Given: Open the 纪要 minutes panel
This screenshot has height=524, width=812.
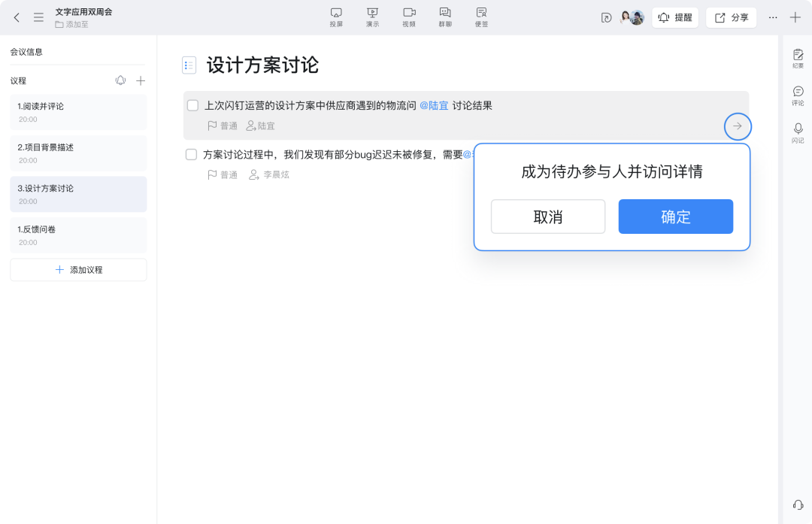Looking at the screenshot, I should [798, 59].
